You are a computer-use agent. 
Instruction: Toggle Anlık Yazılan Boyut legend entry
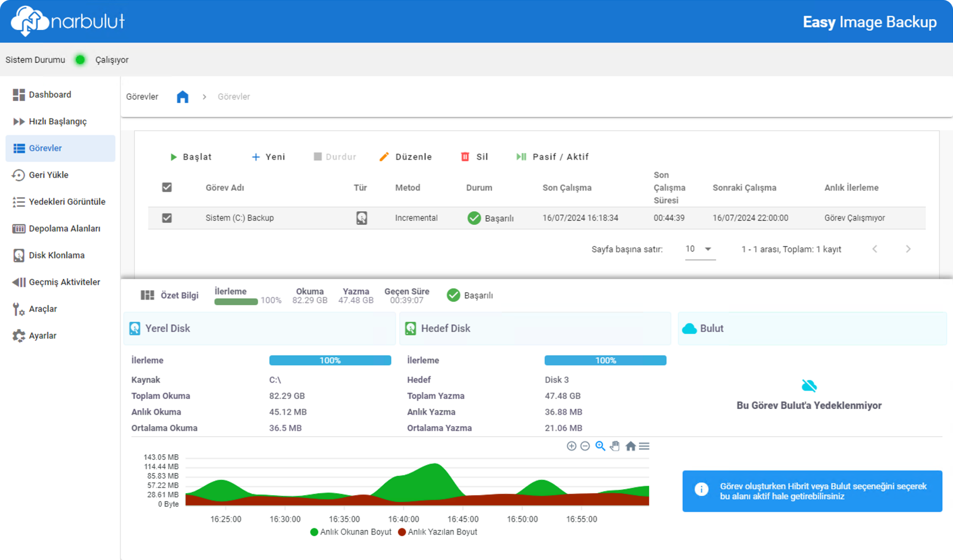(x=437, y=532)
